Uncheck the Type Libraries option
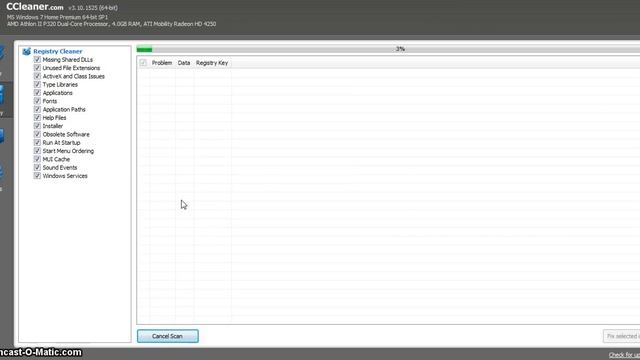 pos(37,84)
